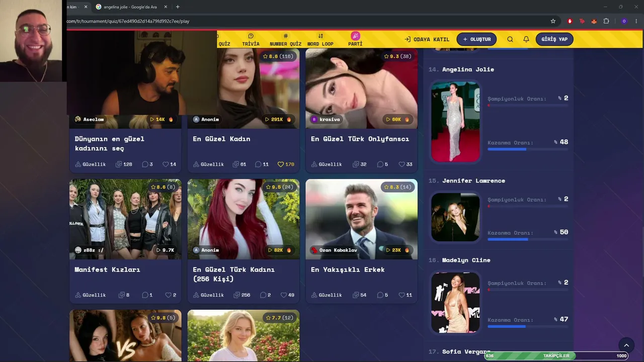Like the En Güzel Kadın quiz heart
The height and width of the screenshot is (362, 644).
click(x=281, y=164)
